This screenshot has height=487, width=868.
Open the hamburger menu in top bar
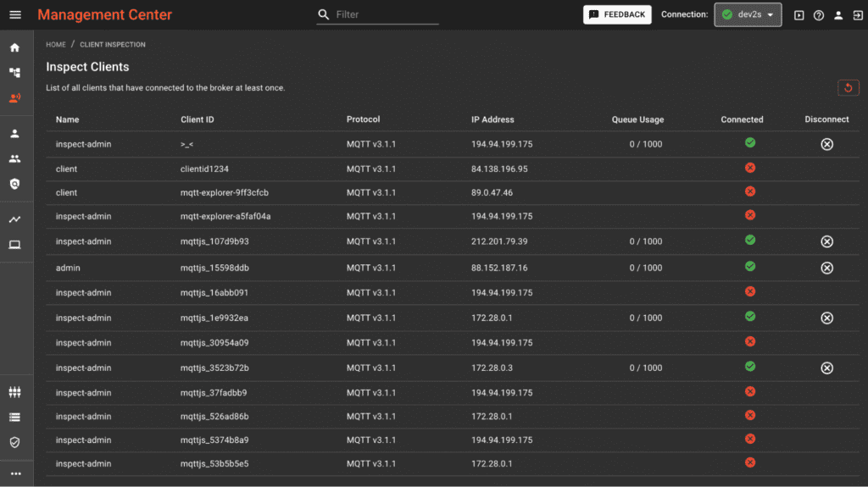click(15, 14)
